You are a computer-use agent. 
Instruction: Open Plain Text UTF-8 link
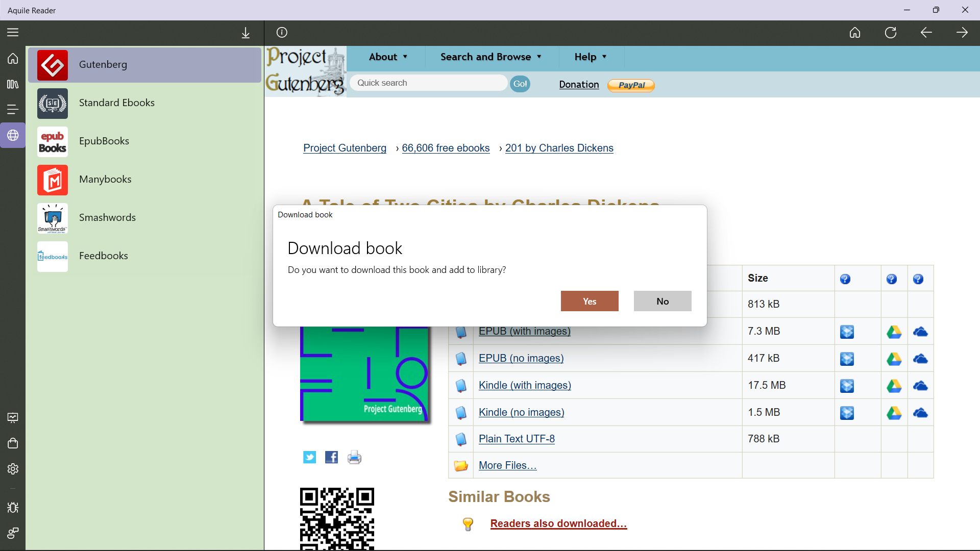coord(517,439)
